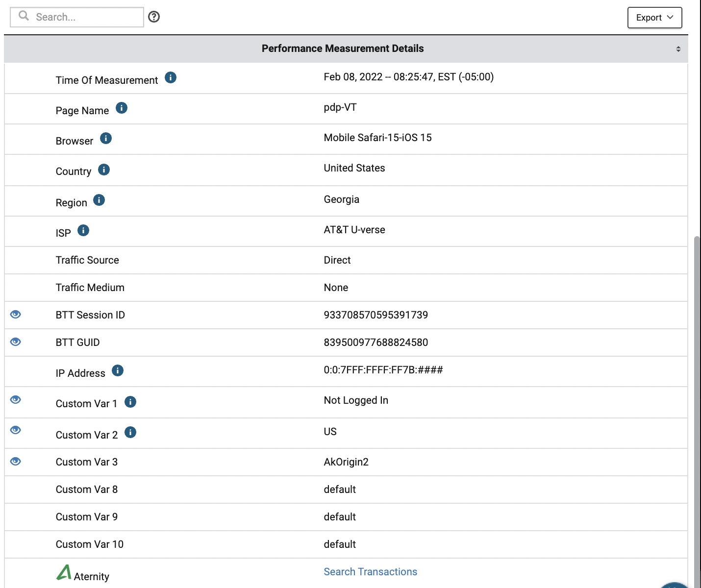Toggle the Custom Var 3 eye icon
701x588 pixels.
15,461
